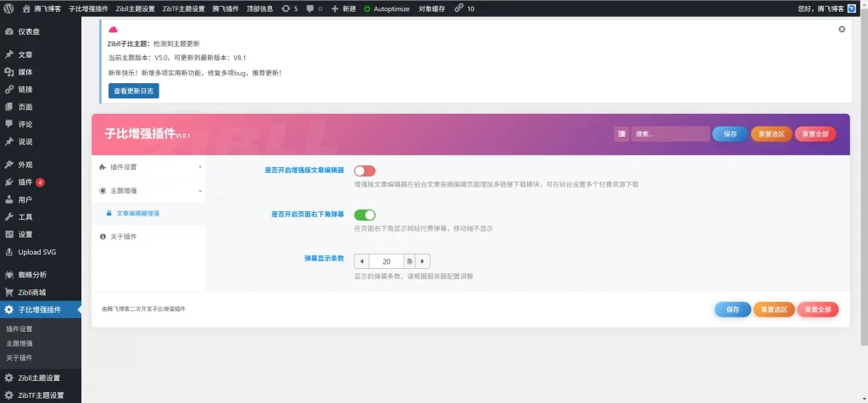The height and width of the screenshot is (403, 868).
Task: Click the bottom 保存 button
Action: point(732,310)
